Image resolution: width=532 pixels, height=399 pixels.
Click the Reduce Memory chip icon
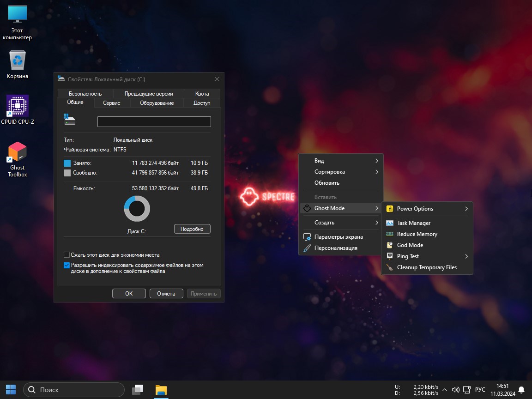coord(390,234)
